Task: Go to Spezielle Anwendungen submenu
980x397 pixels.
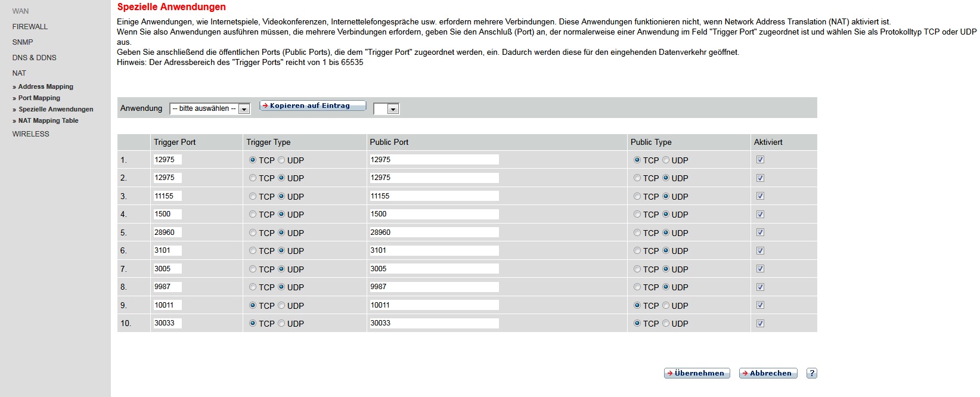Action: pos(55,109)
